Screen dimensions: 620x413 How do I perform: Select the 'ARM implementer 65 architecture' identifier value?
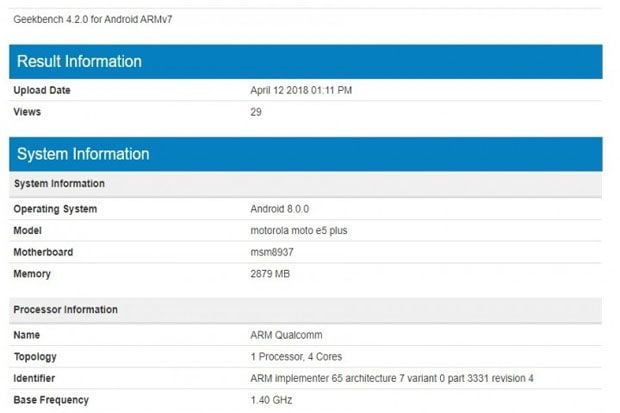(392, 379)
